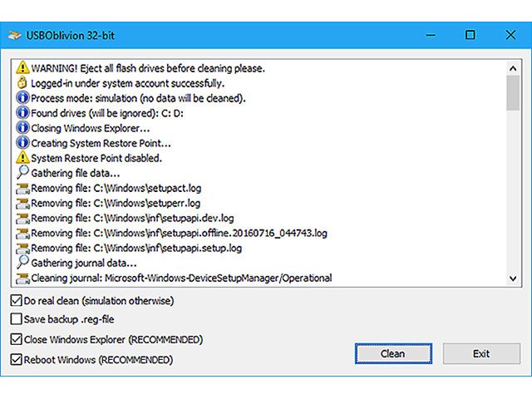
Task: Click the info icon beside Process mode line
Action: click(23, 98)
